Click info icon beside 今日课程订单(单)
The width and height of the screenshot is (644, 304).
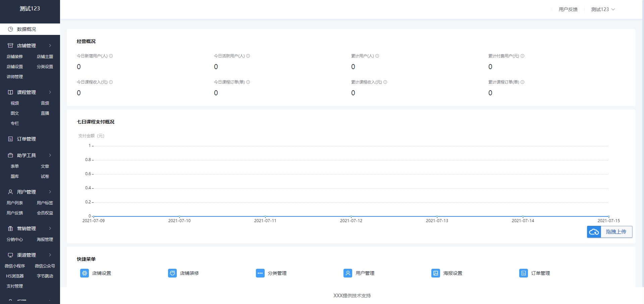point(248,82)
